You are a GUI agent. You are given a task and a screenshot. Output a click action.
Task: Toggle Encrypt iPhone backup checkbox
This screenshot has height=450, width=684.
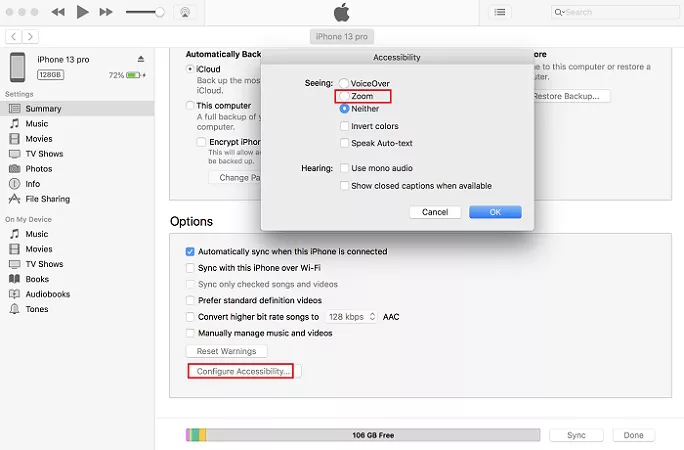tap(201, 142)
